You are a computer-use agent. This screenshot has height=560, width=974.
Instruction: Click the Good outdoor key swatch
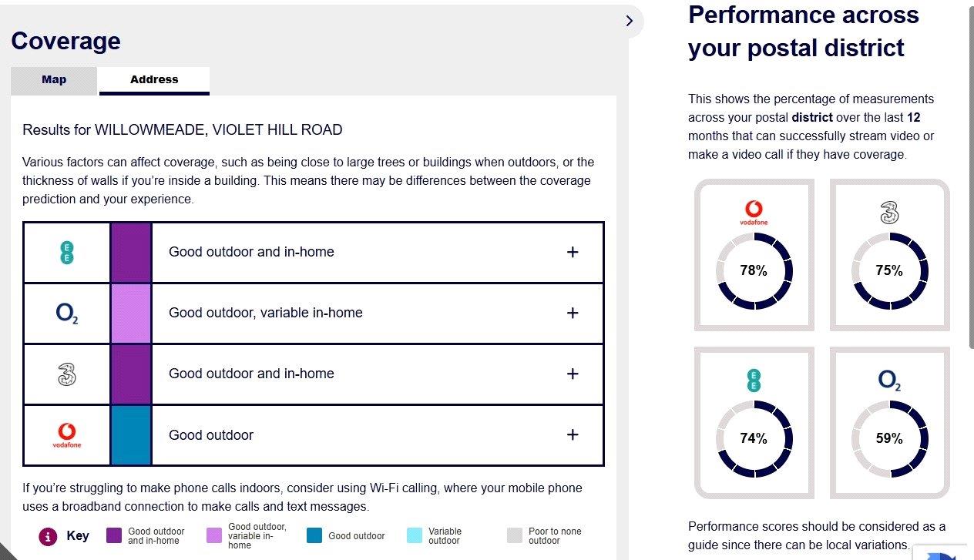314,535
